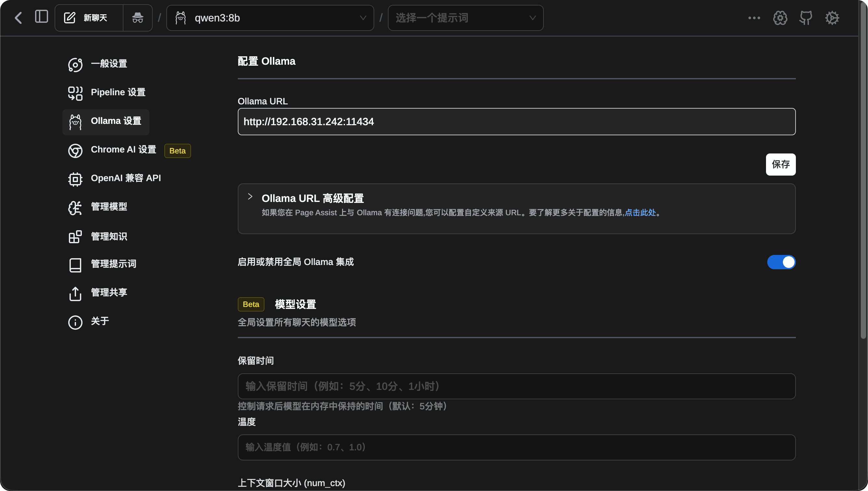Select the 管理知识 icon in sidebar
868x491 pixels.
(75, 236)
